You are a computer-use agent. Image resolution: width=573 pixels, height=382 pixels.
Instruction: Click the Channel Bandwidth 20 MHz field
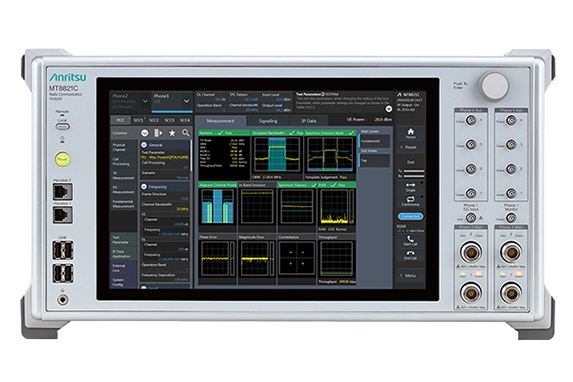pos(165,207)
